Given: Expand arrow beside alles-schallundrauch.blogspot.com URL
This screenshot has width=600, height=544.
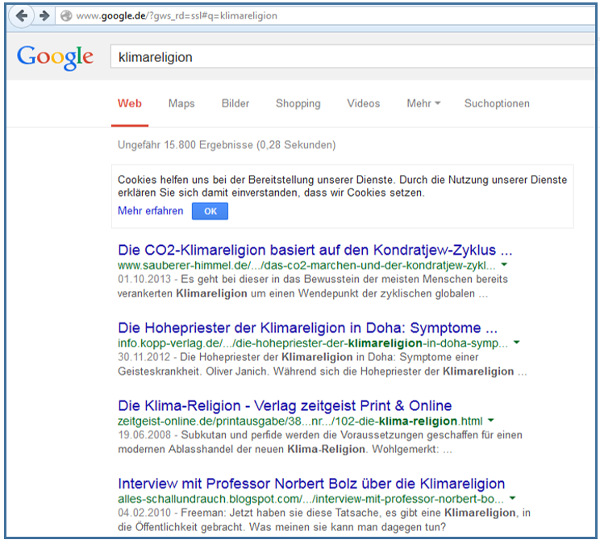Looking at the screenshot, I should [512, 498].
